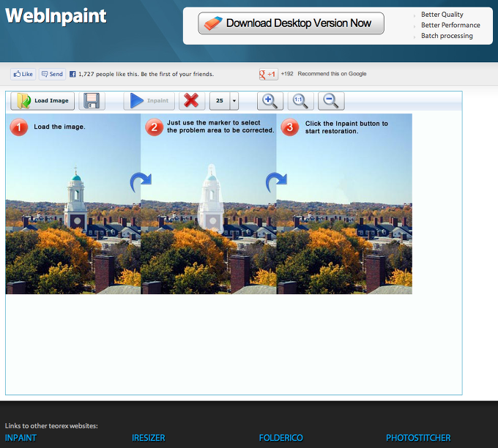
Task: Save the image with floppy disk icon
Action: pyautogui.click(x=92, y=101)
